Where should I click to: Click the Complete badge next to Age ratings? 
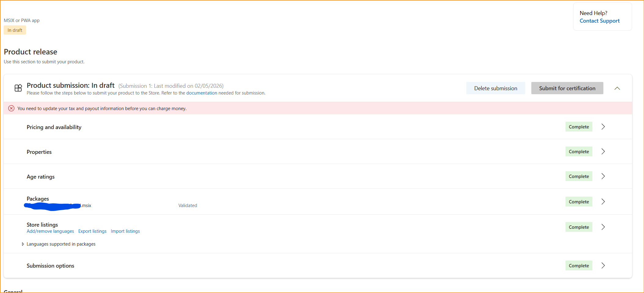pos(579,176)
